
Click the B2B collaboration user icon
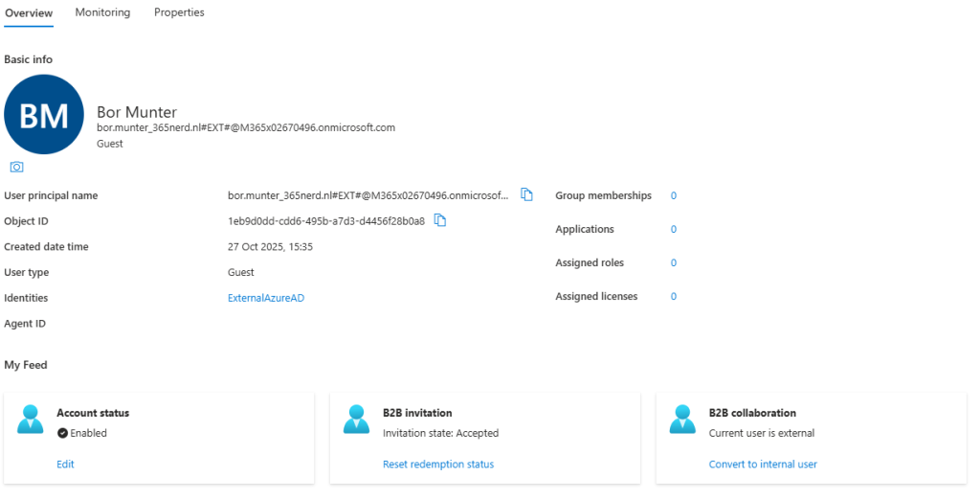tap(682, 420)
